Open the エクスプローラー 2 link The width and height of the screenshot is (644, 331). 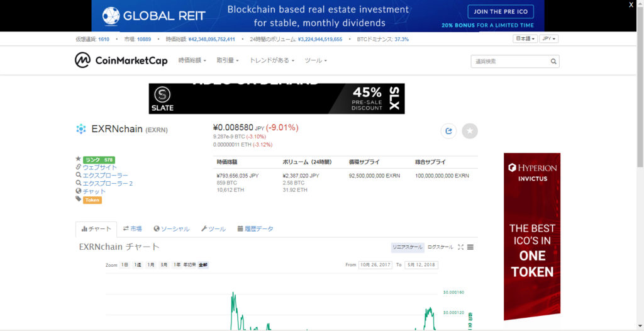[108, 183]
